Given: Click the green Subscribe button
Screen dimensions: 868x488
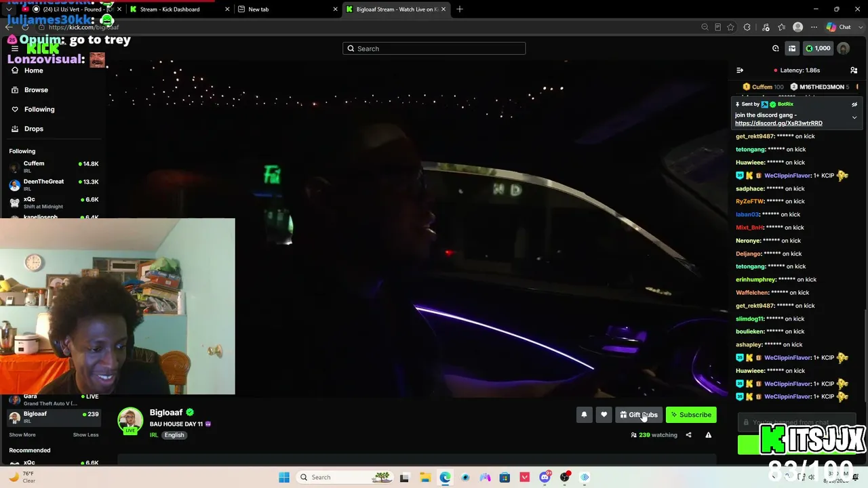Looking at the screenshot, I should click(691, 415).
